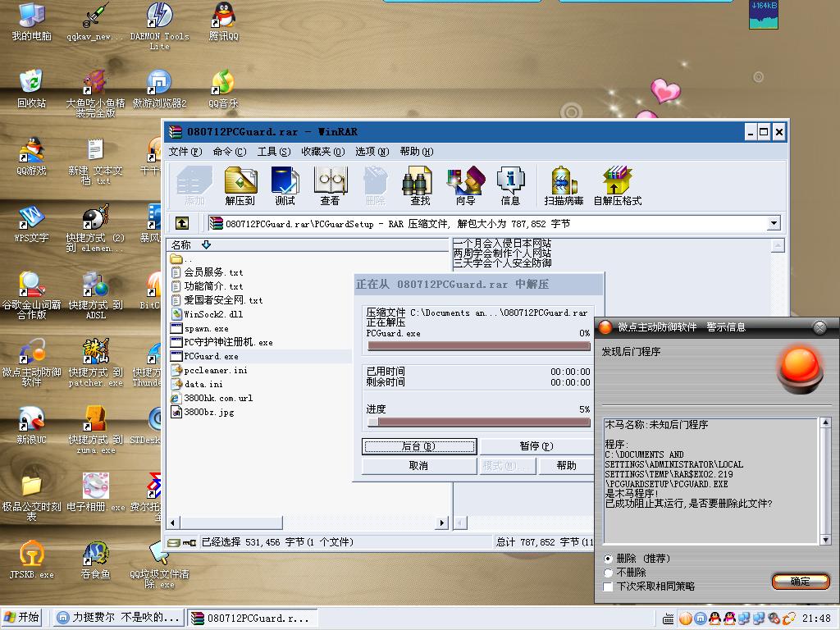The image size is (840, 630).
Task: Toggle sort arrow on 名称 column header
Action: coord(206,244)
